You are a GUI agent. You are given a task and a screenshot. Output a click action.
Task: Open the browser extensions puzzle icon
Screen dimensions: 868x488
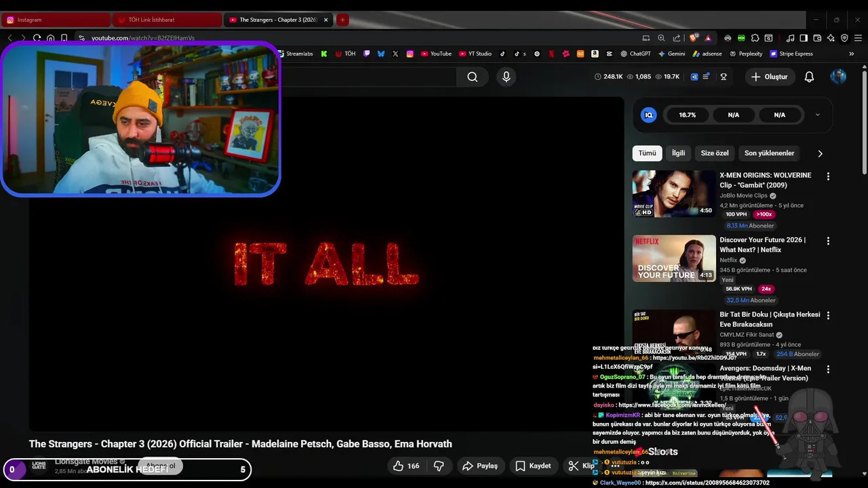tap(755, 38)
